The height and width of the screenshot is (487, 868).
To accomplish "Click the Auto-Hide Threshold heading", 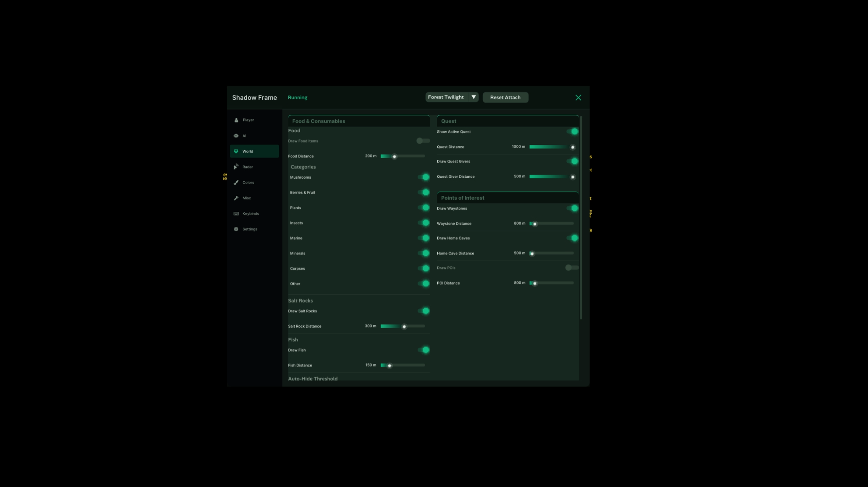I will (313, 379).
